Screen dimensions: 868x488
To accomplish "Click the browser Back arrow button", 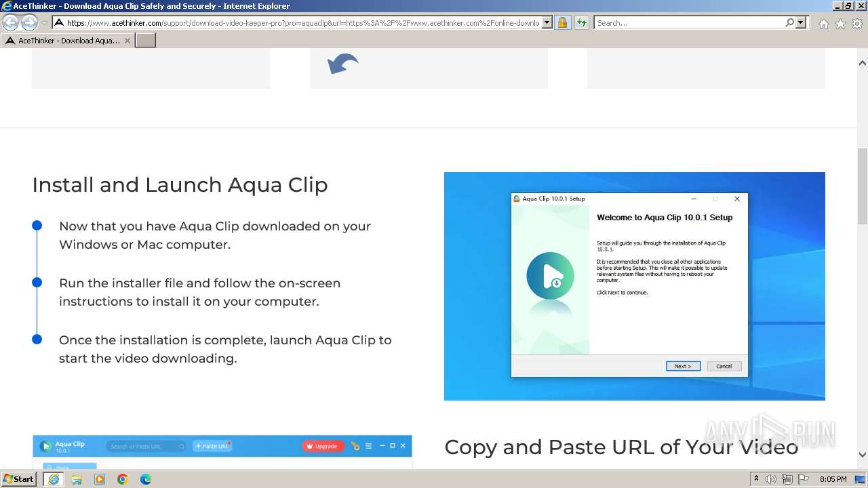I will (11, 23).
